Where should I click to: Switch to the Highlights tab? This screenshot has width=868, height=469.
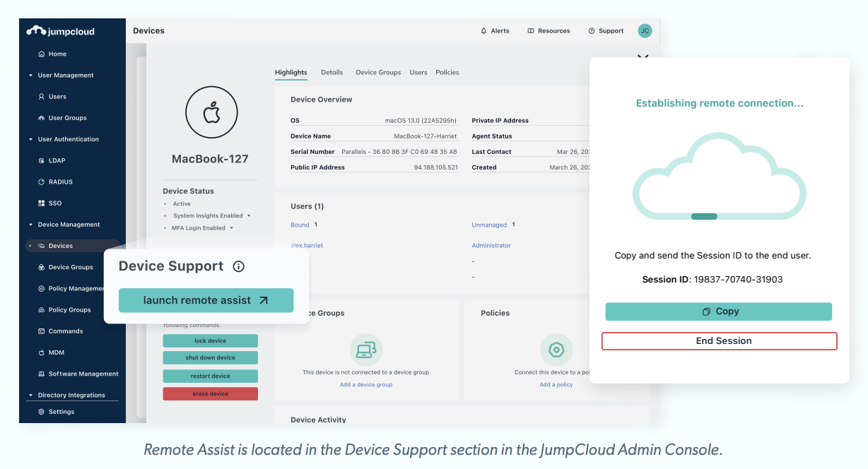[x=291, y=72]
